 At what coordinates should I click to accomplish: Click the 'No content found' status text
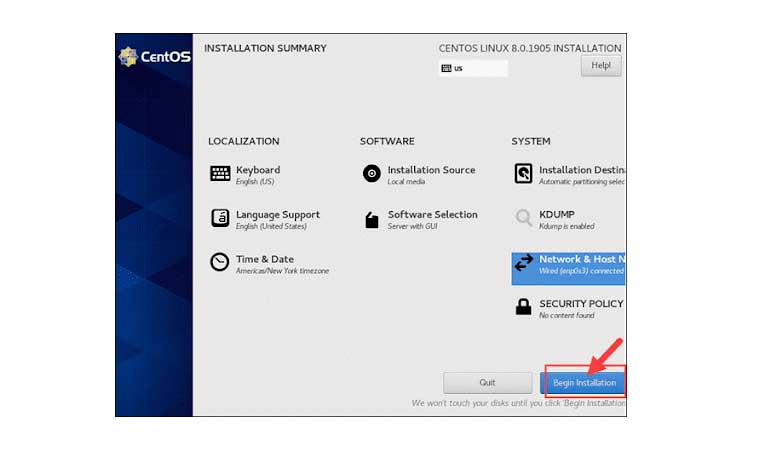[x=567, y=315]
